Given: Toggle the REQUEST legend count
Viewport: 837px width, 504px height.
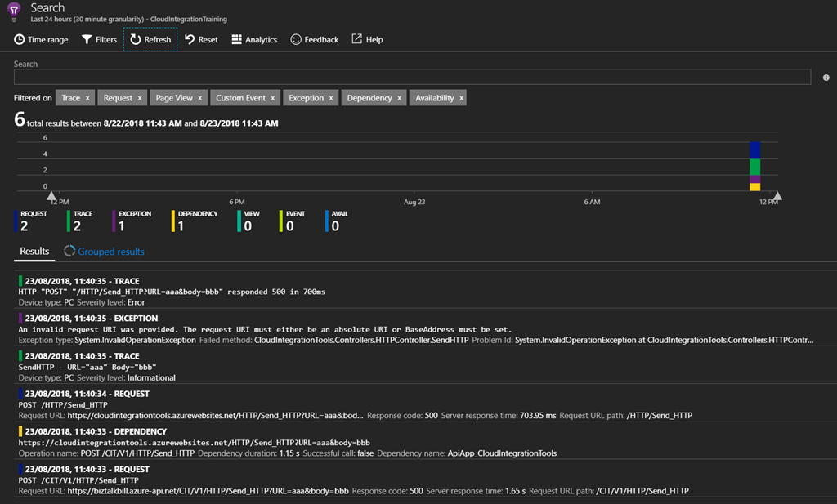Looking at the screenshot, I should click(30, 221).
